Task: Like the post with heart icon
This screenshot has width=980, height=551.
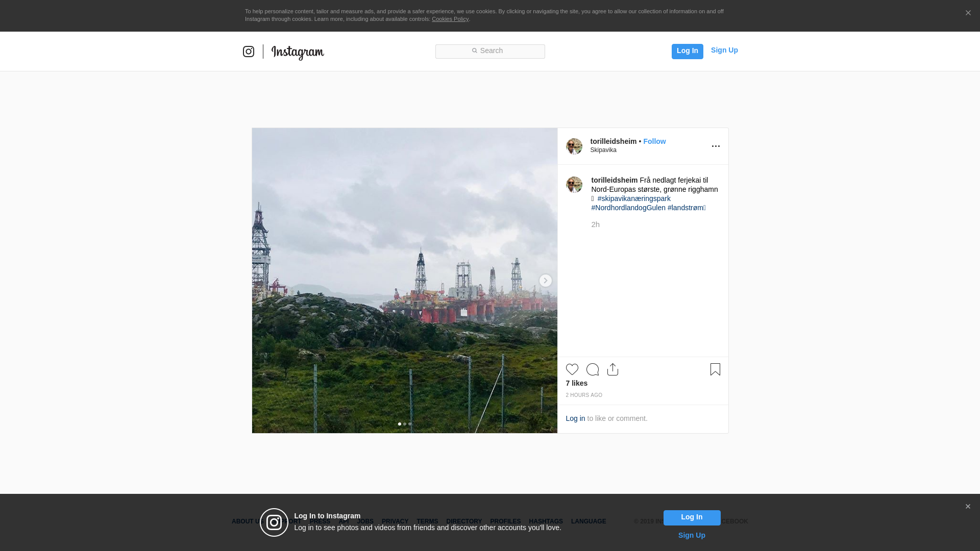Action: click(x=572, y=369)
